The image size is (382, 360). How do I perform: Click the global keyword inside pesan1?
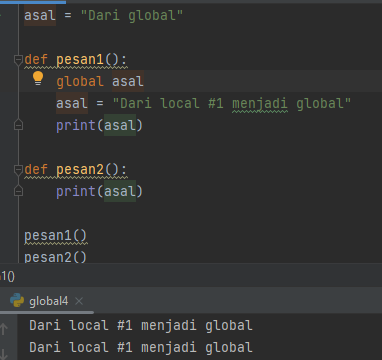(x=80, y=81)
